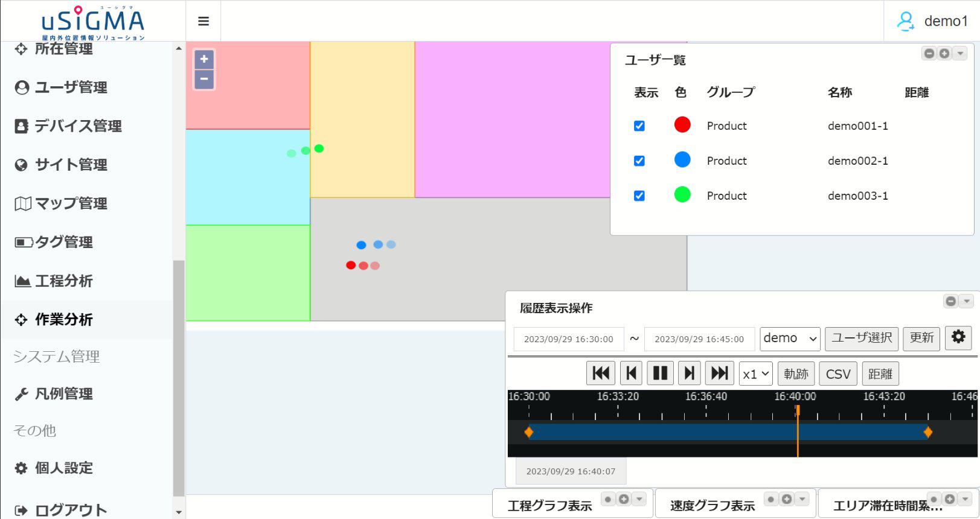Open 工程分析 in the sidebar
Screen dimensions: 980x519
pos(54,281)
